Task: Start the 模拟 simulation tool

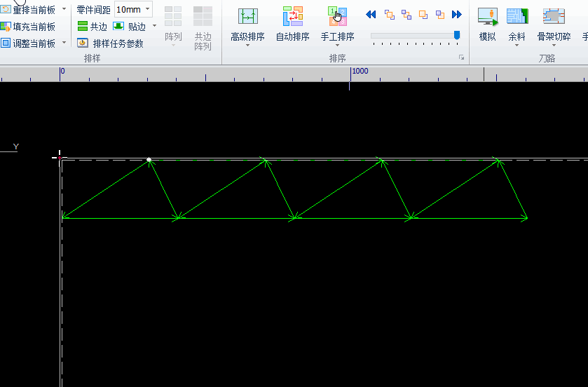Action: [487, 17]
